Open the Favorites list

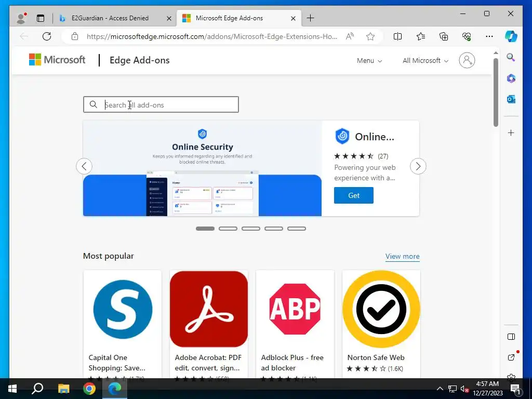click(x=421, y=36)
